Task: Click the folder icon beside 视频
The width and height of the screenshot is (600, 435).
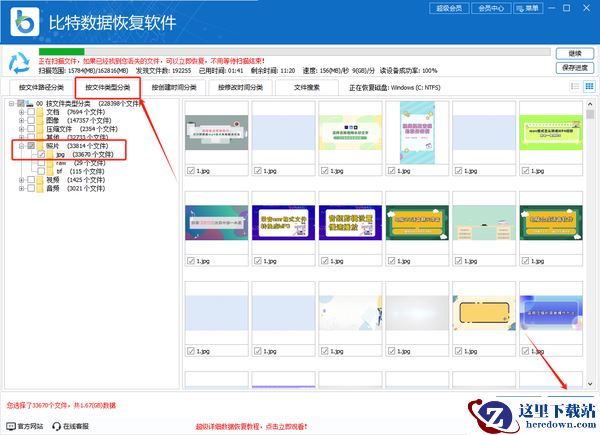Action: (40, 179)
